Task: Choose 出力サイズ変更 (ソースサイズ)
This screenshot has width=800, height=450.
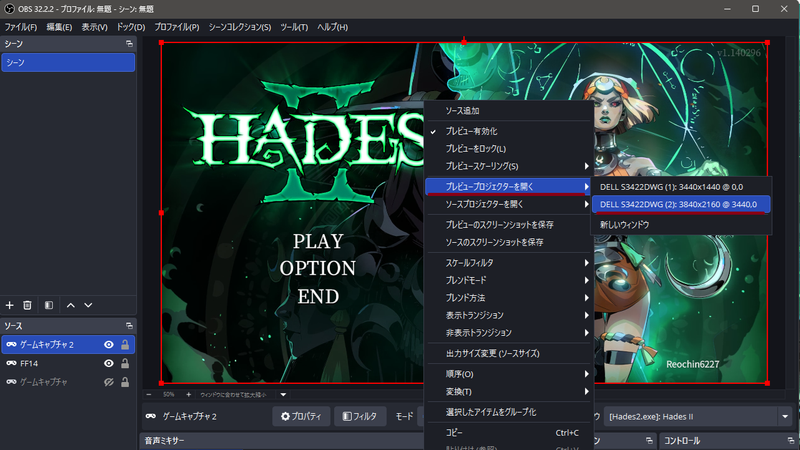Action: pyautogui.click(x=509, y=353)
